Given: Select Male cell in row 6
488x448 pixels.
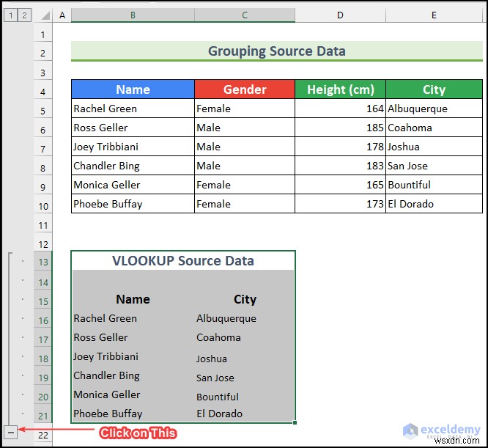Looking at the screenshot, I should pyautogui.click(x=245, y=128).
